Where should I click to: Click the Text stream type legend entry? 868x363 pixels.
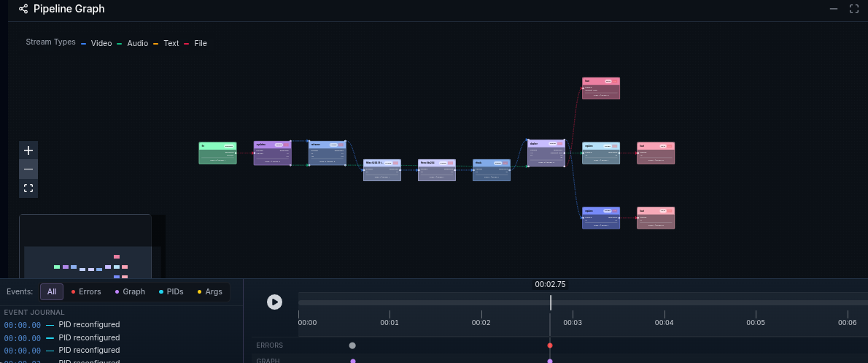pyautogui.click(x=166, y=43)
